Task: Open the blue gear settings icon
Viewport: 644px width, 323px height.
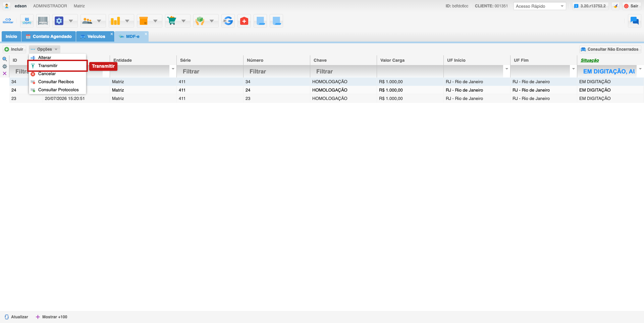Action: [x=59, y=21]
